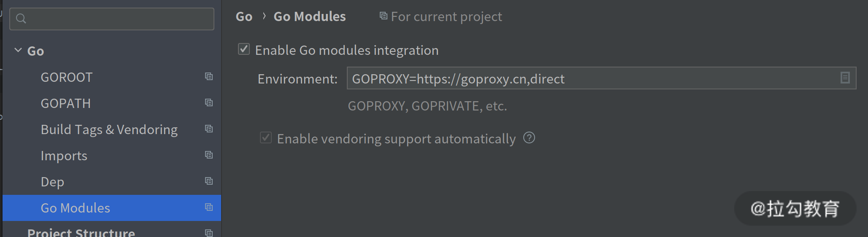Click help icon beside vendoring support option
The image size is (868, 237).
[x=529, y=138]
